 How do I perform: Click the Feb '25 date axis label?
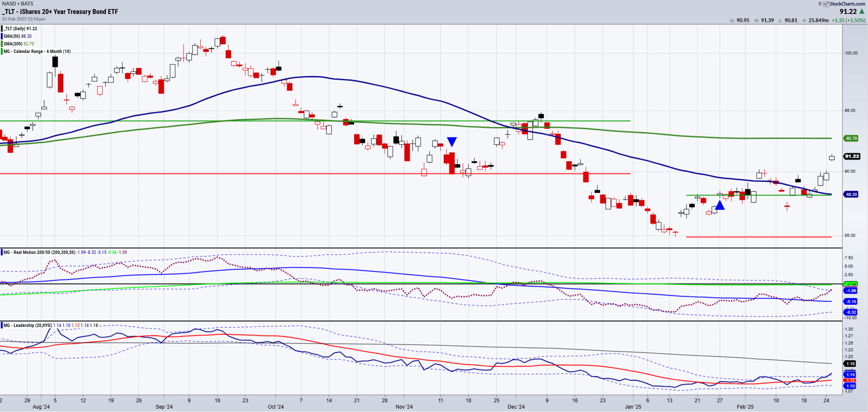click(x=745, y=407)
